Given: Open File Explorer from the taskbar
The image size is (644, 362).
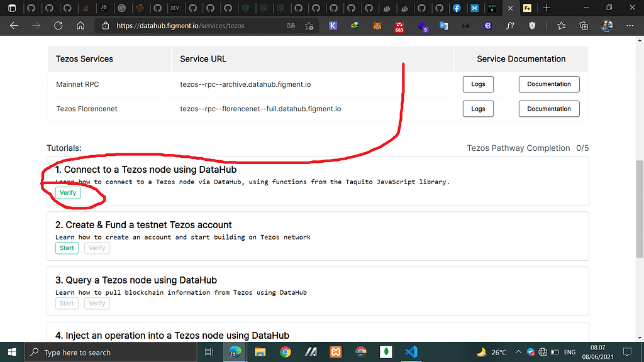Looking at the screenshot, I should coord(260,352).
